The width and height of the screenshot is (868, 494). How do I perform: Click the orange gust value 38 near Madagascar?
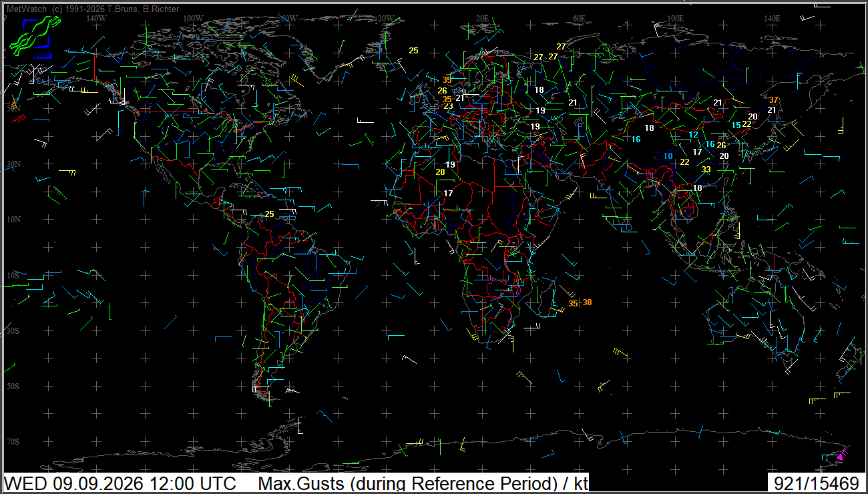[x=588, y=302]
